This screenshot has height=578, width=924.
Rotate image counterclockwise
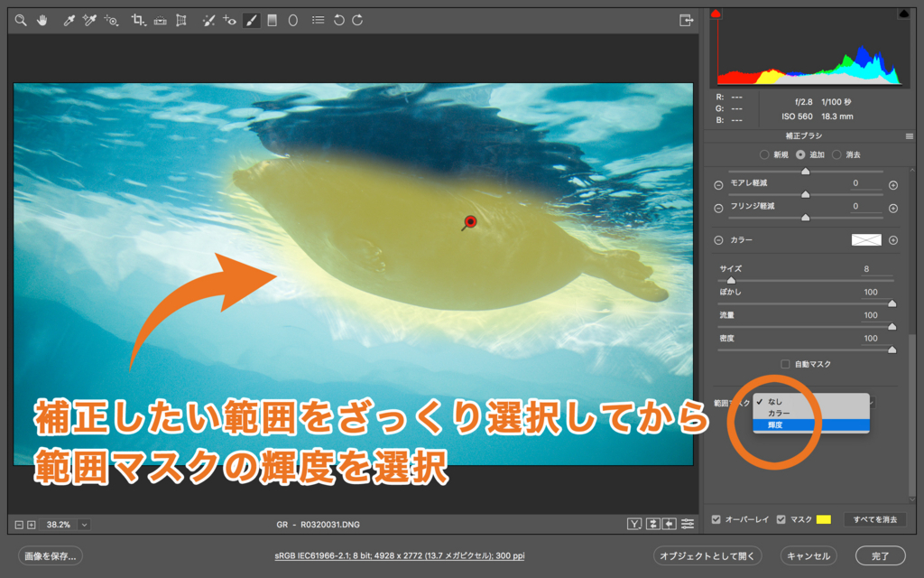[339, 20]
